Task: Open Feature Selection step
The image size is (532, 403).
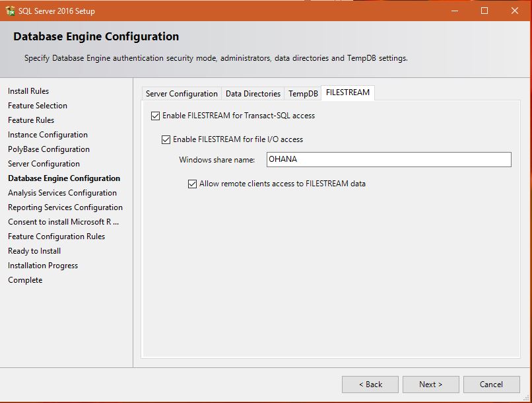Action: pyautogui.click(x=37, y=105)
